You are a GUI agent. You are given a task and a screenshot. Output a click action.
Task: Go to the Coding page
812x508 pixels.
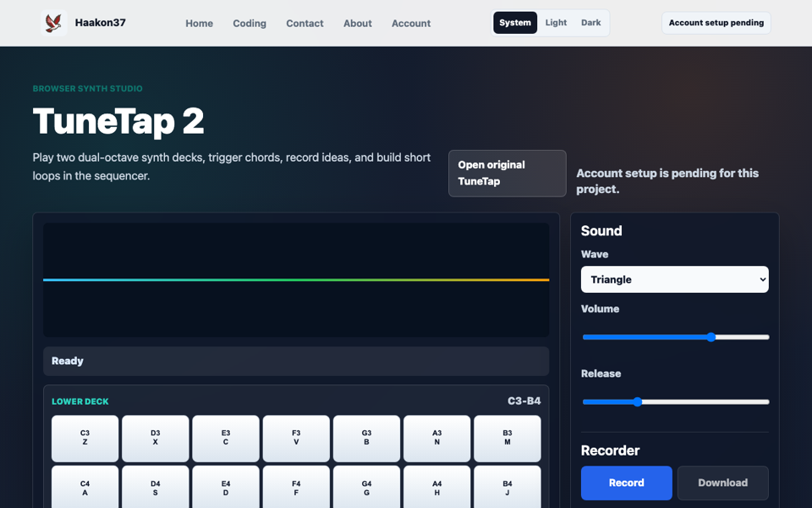pyautogui.click(x=250, y=24)
